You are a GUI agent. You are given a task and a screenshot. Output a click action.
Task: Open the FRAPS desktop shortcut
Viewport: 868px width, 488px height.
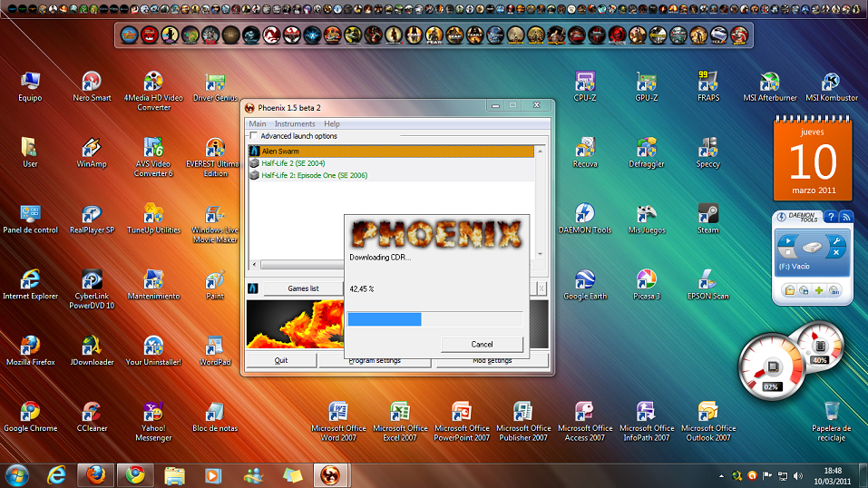tap(708, 86)
